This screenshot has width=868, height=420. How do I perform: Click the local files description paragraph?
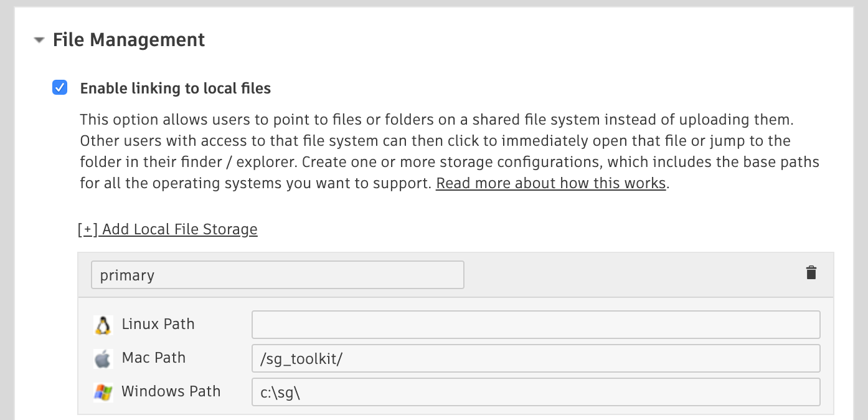point(448,151)
